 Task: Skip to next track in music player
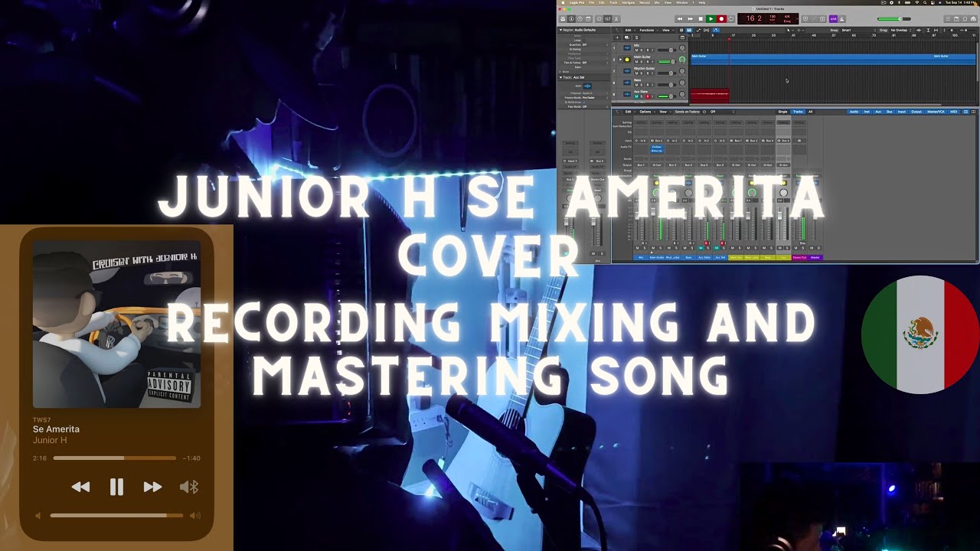[152, 487]
